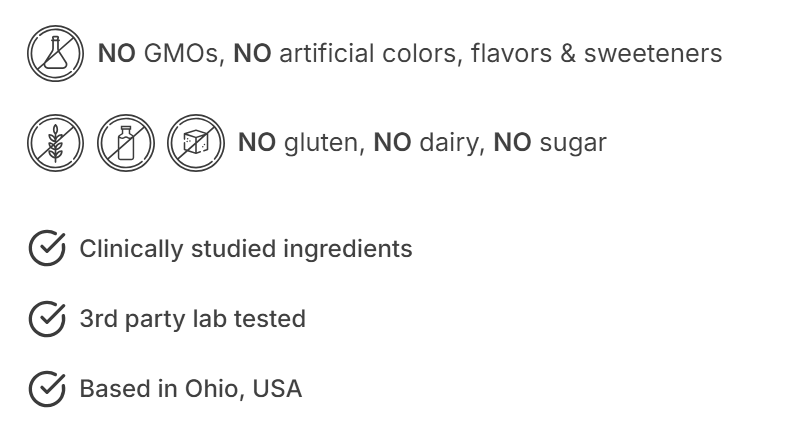The image size is (796, 431).
Task: Click the word 'gluten'
Action: coord(324,143)
